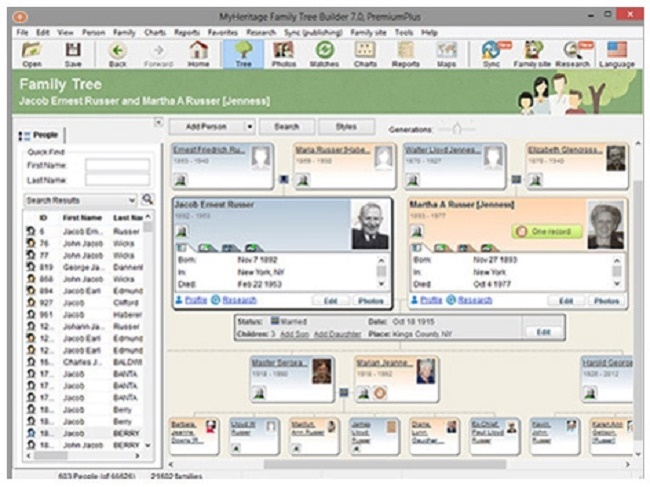Click the marriage icon between Walter and Elizabeth

point(516,179)
